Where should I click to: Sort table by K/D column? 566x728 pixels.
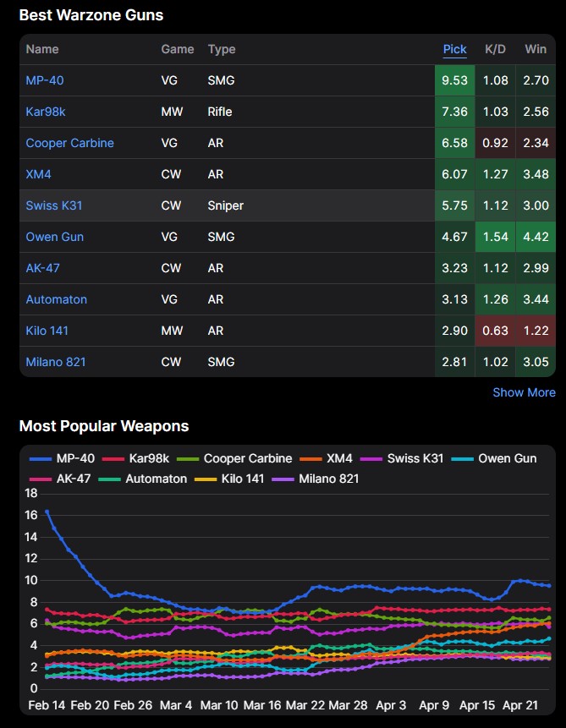(x=495, y=49)
